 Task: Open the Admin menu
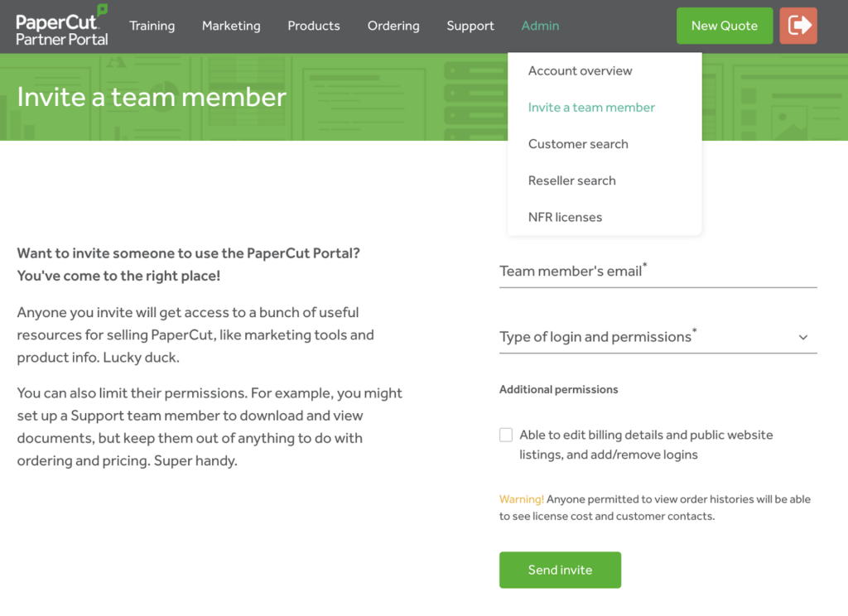(540, 26)
